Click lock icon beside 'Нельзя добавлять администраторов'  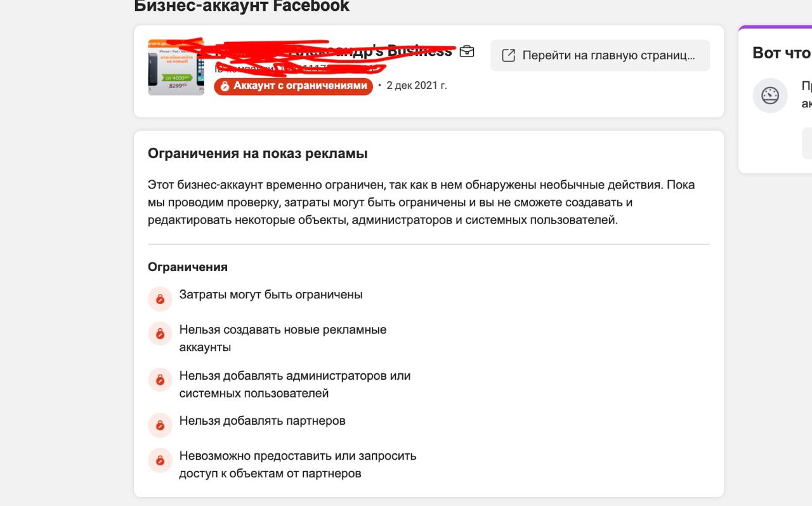click(x=160, y=380)
